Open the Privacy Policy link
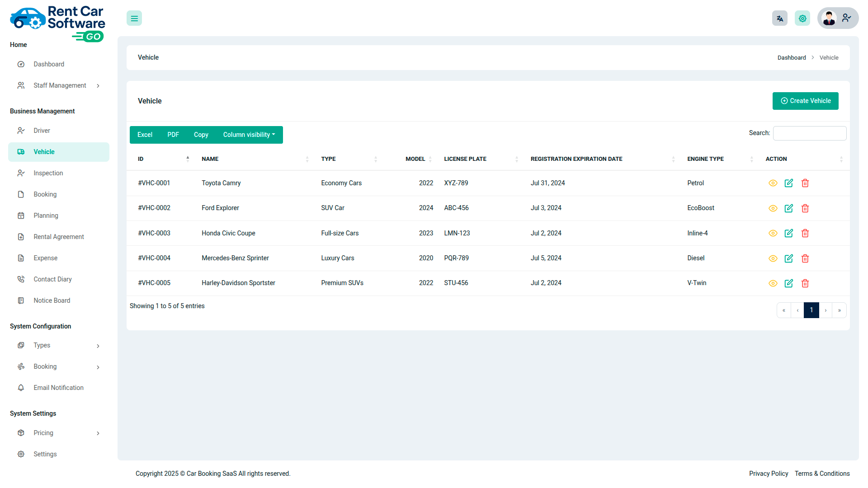This screenshot has height=488, width=868. point(769,474)
